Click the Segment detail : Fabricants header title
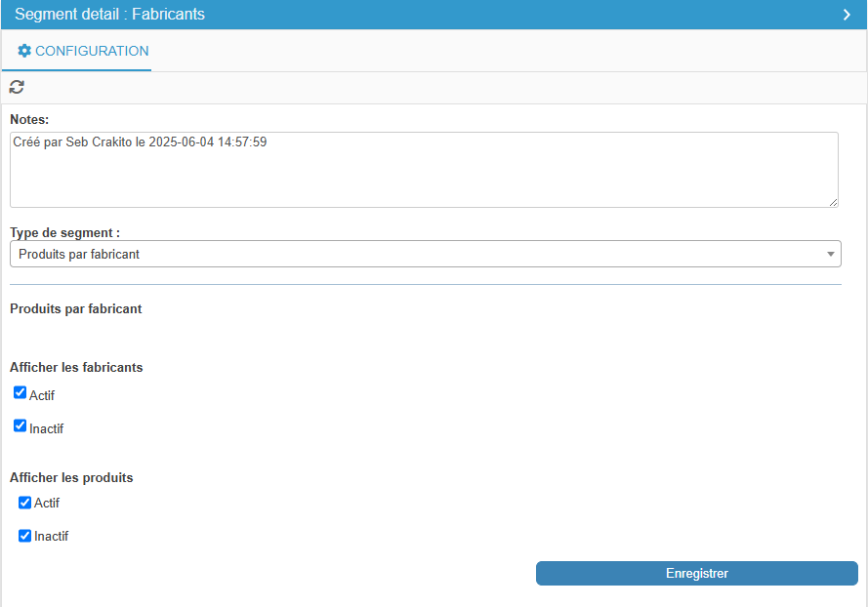868x607 pixels. pyautogui.click(x=109, y=15)
